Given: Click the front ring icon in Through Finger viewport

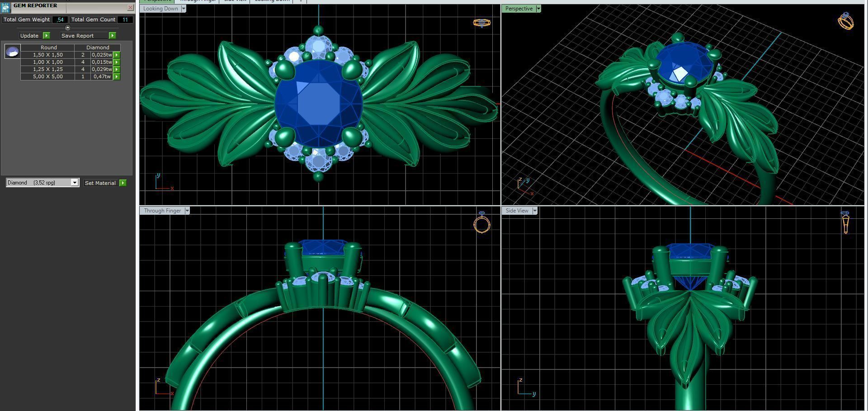Looking at the screenshot, I should pyautogui.click(x=482, y=222).
